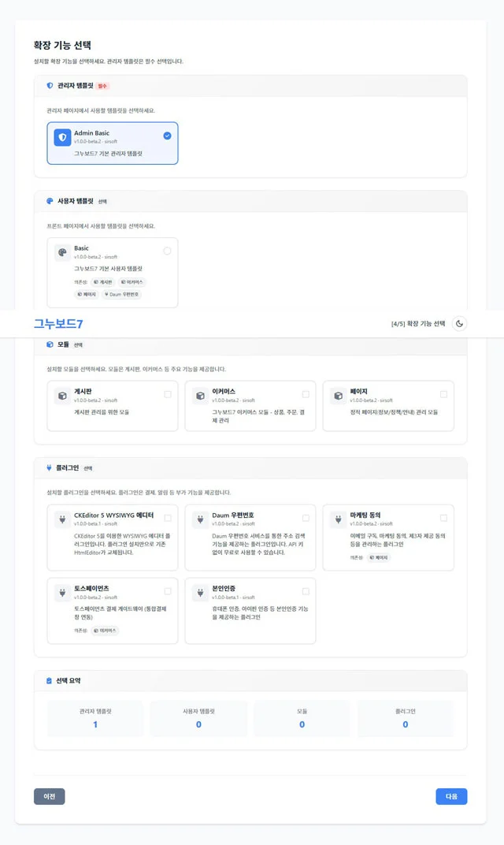Click the 이전 button
This screenshot has width=504, height=845.
[x=50, y=796]
